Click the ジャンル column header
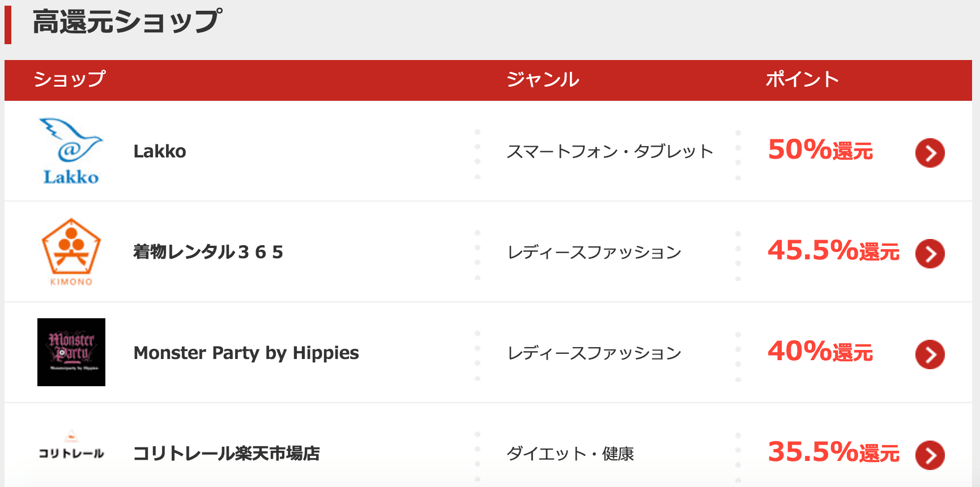 [x=543, y=79]
